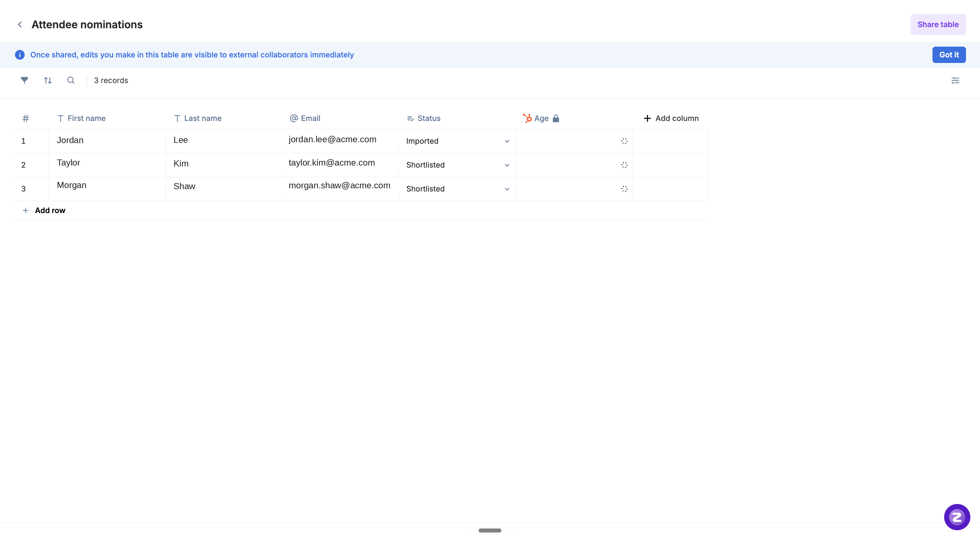Click the loading spinner in Jordan's Age cell
This screenshot has height=541, width=980.
pos(624,141)
